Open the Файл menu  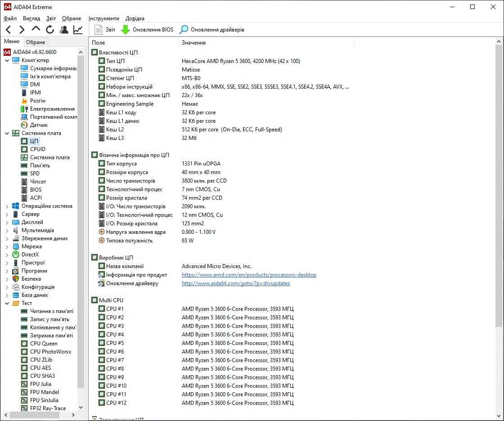10,18
